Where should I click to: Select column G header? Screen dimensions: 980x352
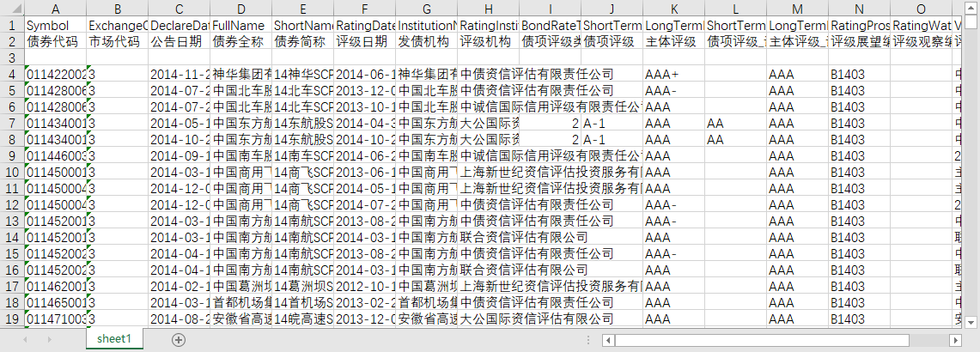tap(427, 9)
